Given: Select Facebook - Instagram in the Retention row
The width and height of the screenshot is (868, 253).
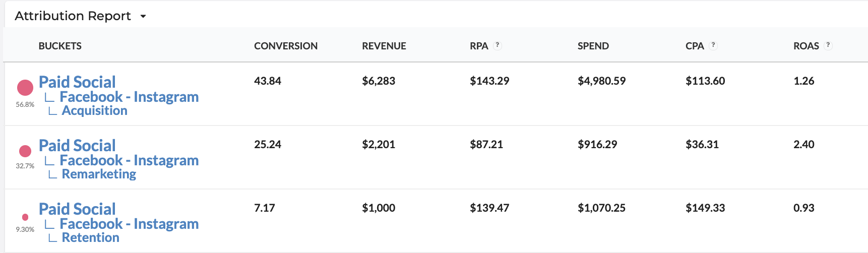Looking at the screenshot, I should [x=129, y=224].
